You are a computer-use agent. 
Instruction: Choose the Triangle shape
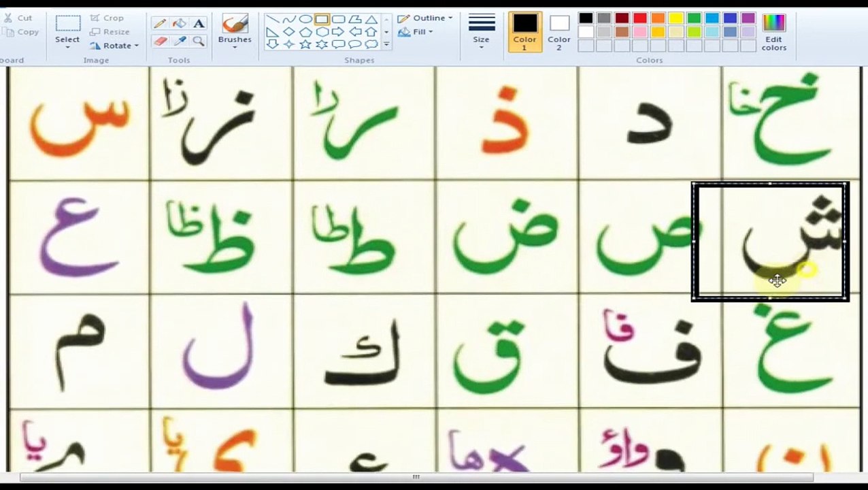point(371,19)
